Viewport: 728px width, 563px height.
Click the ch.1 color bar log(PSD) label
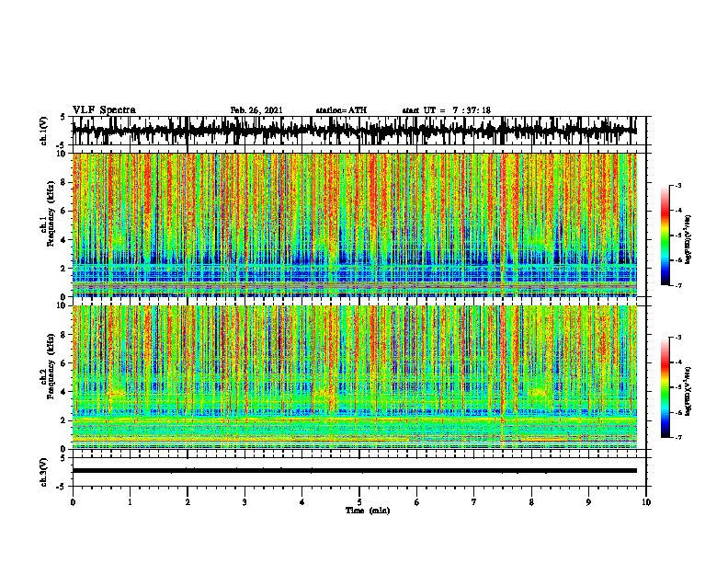pos(688,240)
